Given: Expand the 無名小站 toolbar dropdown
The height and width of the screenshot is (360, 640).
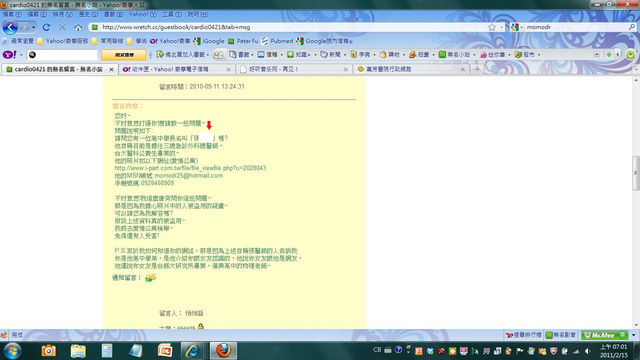Looking at the screenshot, I should [474, 55].
